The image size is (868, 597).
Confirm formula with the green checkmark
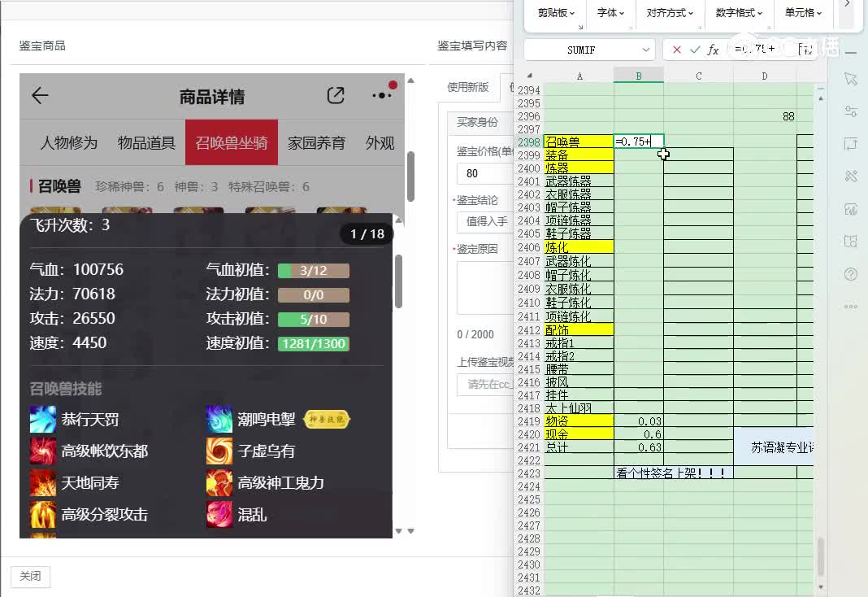click(x=695, y=50)
